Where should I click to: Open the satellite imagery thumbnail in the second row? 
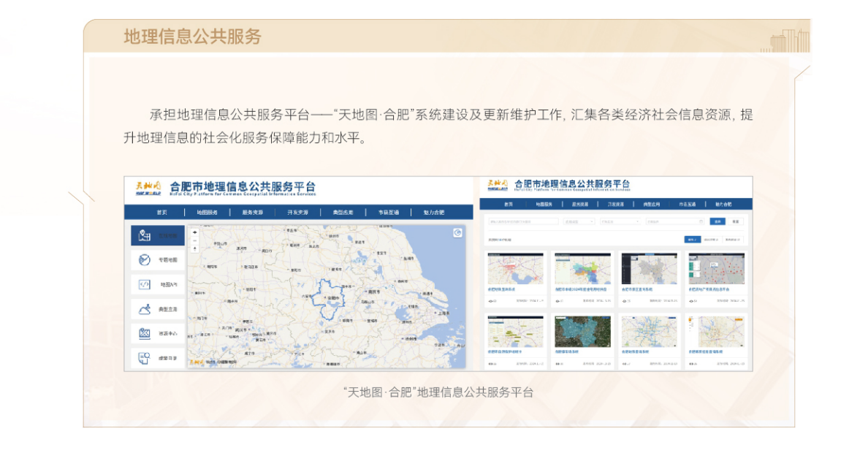point(582,332)
